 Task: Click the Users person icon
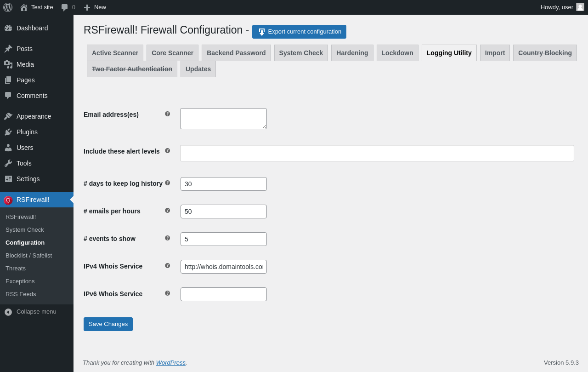8,148
